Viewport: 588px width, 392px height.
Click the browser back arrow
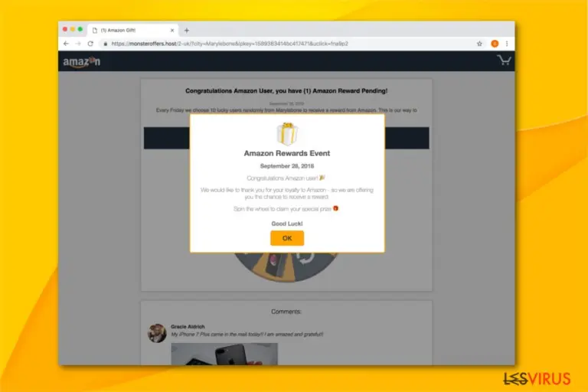66,44
